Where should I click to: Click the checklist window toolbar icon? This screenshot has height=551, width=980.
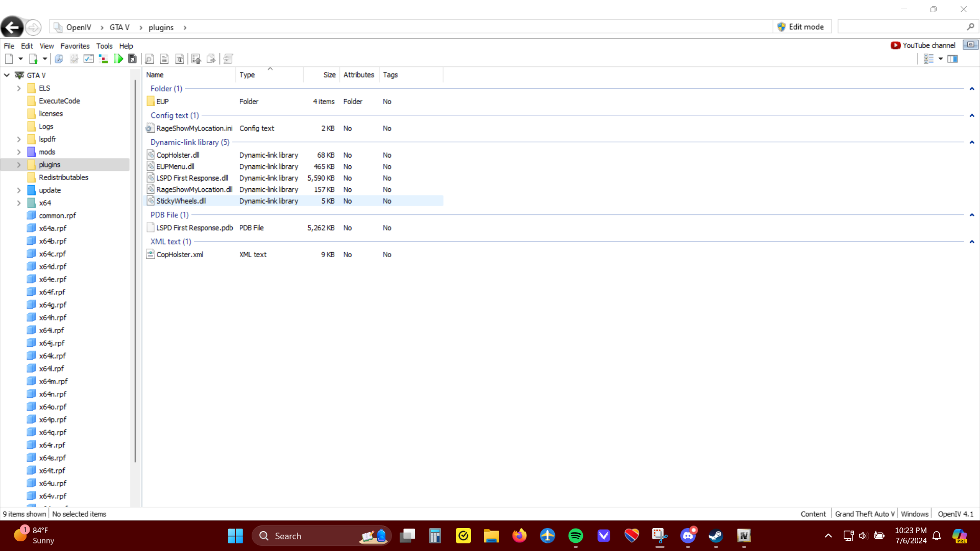point(89,59)
